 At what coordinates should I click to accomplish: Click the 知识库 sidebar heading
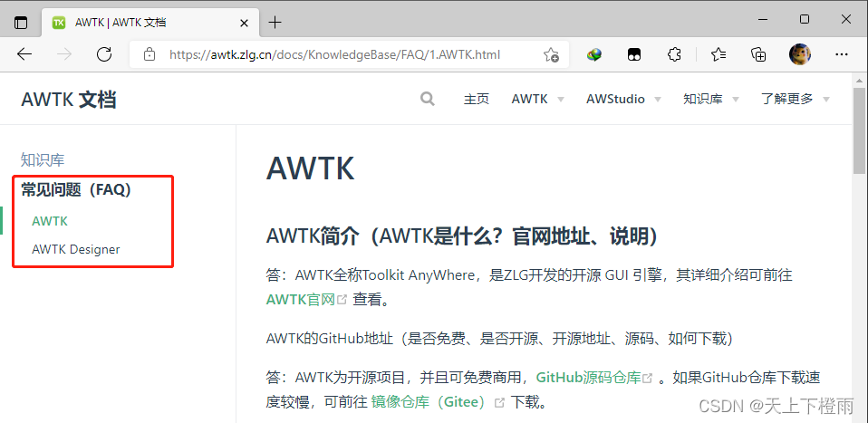click(x=43, y=160)
